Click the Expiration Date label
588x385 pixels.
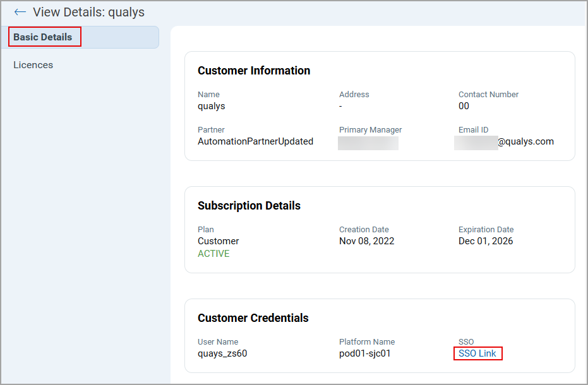tap(486, 230)
